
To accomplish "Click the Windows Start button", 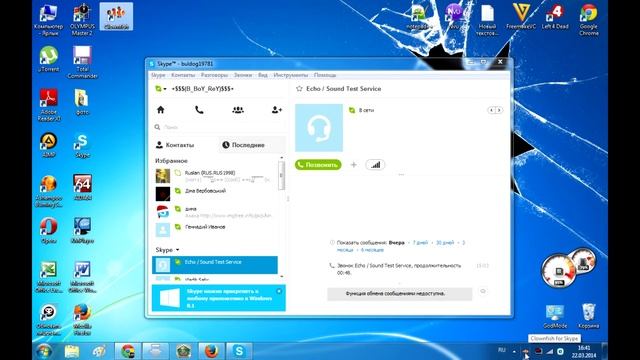I will [43, 351].
